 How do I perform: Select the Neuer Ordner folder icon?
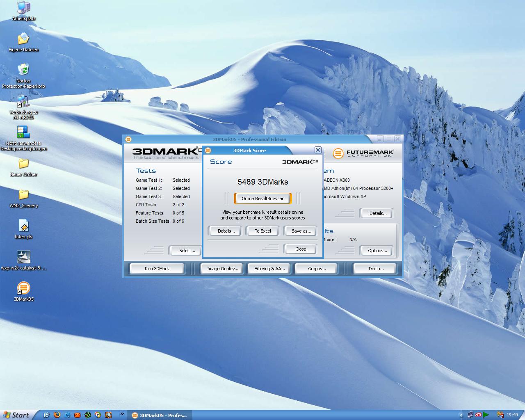click(x=23, y=167)
